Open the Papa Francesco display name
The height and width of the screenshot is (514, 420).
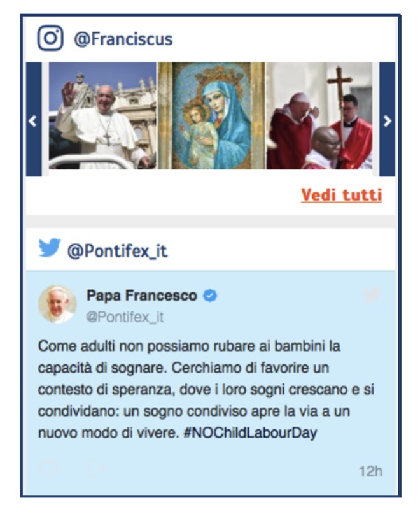pyautogui.click(x=141, y=296)
